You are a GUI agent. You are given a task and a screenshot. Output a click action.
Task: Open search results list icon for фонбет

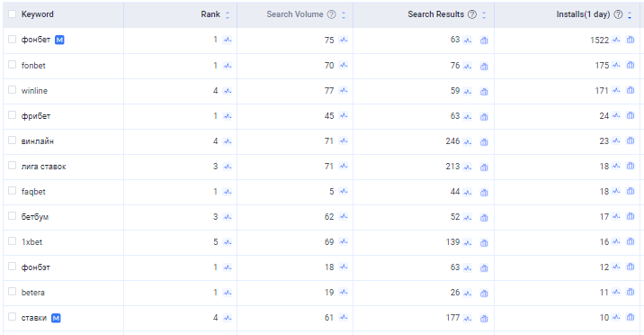coord(484,41)
